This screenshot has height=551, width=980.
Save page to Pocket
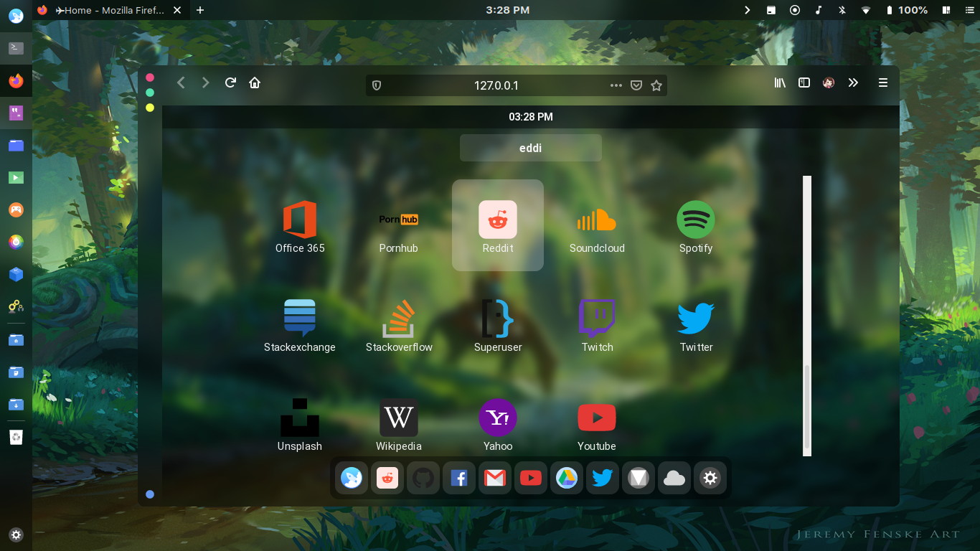636,85
